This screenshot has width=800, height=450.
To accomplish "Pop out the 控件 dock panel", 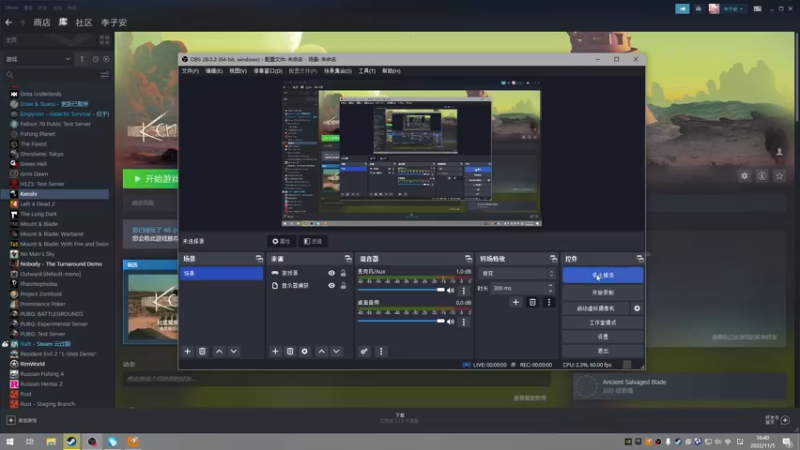I will click(640, 259).
